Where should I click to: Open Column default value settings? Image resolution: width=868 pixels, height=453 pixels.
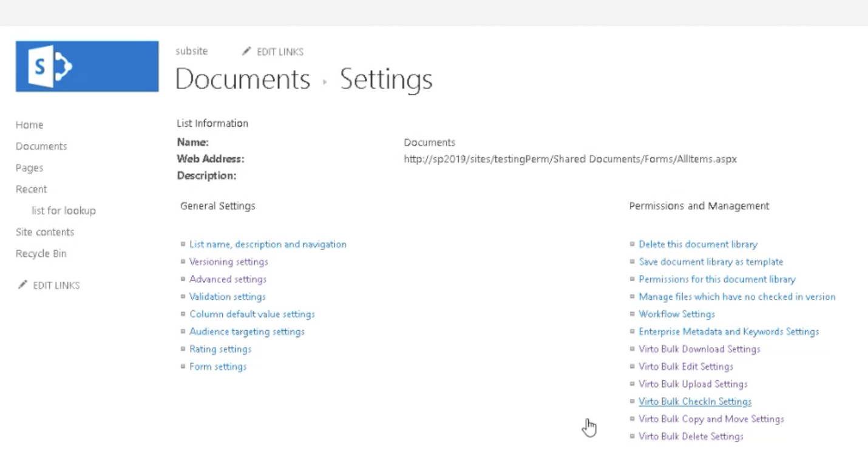point(252,314)
